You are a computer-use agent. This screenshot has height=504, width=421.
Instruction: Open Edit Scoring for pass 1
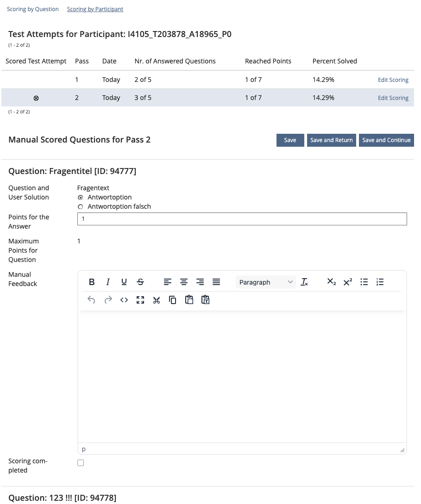coord(393,80)
